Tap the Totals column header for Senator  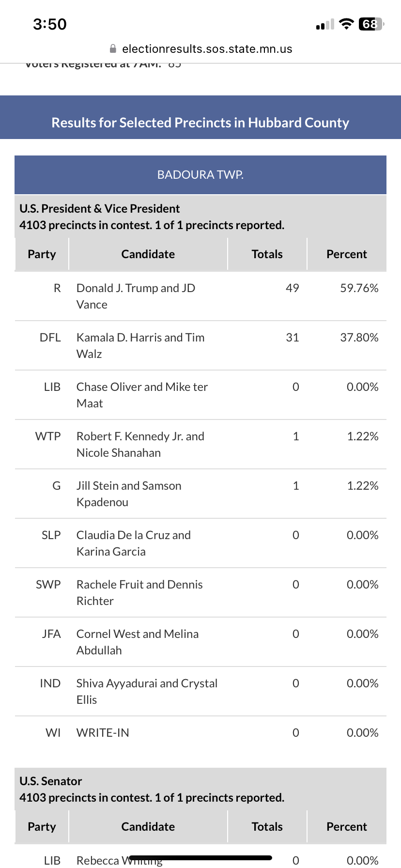tap(267, 827)
